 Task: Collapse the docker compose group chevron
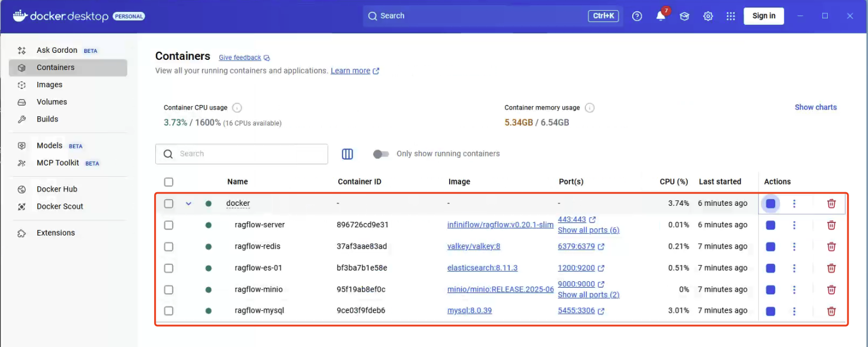(188, 203)
